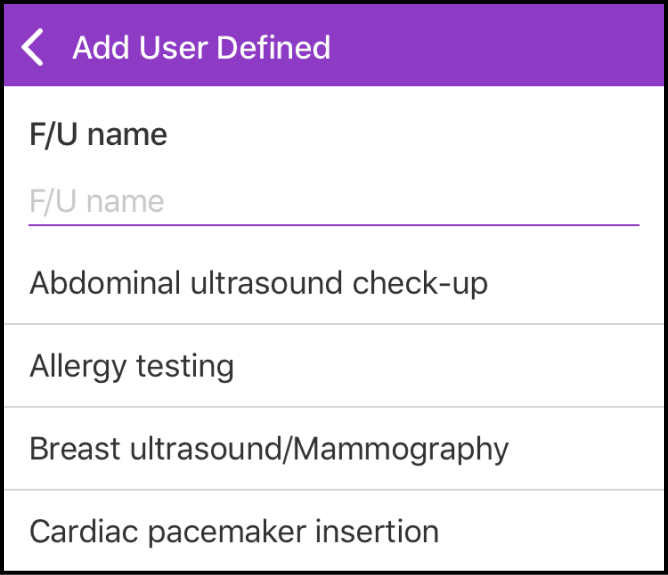
Task: Open the Abdominal ultrasound check-up item
Action: (x=333, y=283)
